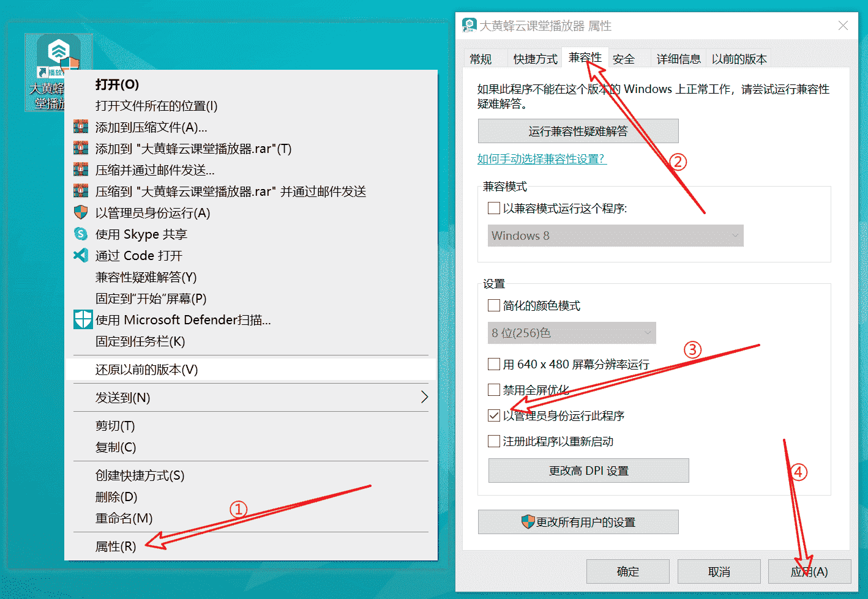Select 通过 Code 打开
868x599 pixels.
tap(251, 256)
